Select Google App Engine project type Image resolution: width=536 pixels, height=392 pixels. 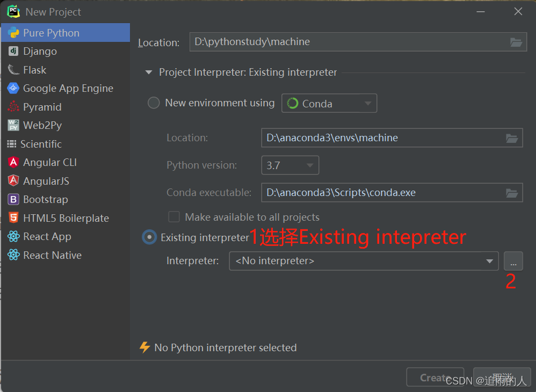tap(66, 88)
